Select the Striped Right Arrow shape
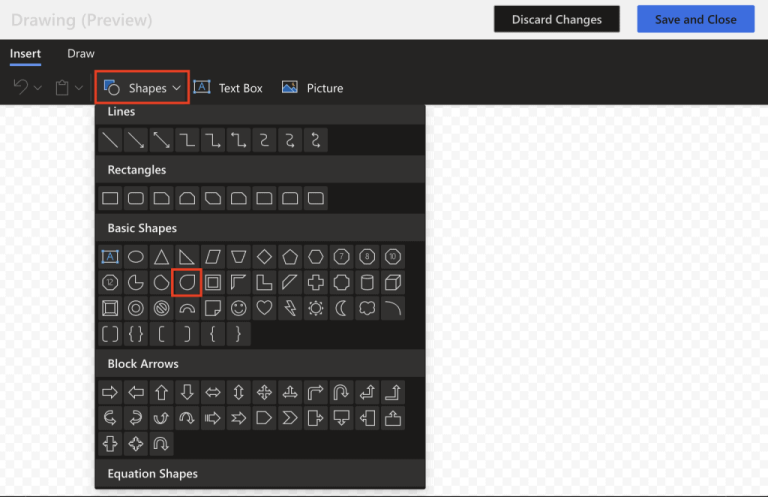Viewport: 768px width, 497px height. pyautogui.click(x=213, y=418)
